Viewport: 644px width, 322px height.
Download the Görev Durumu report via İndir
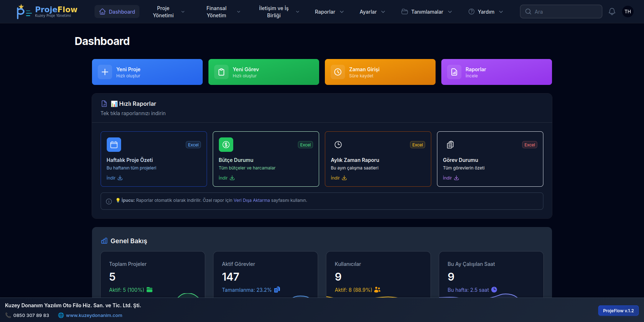(451, 178)
